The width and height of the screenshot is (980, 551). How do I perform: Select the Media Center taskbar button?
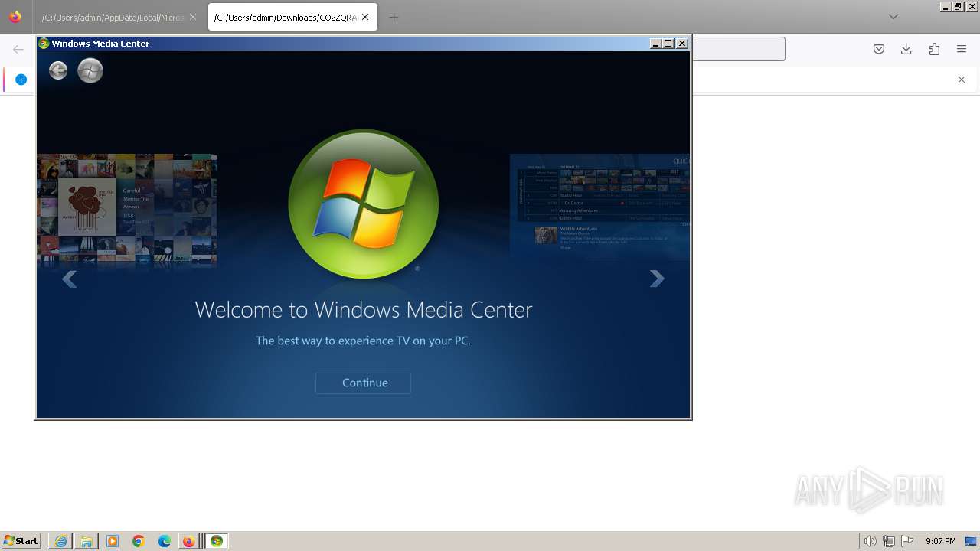[217, 541]
